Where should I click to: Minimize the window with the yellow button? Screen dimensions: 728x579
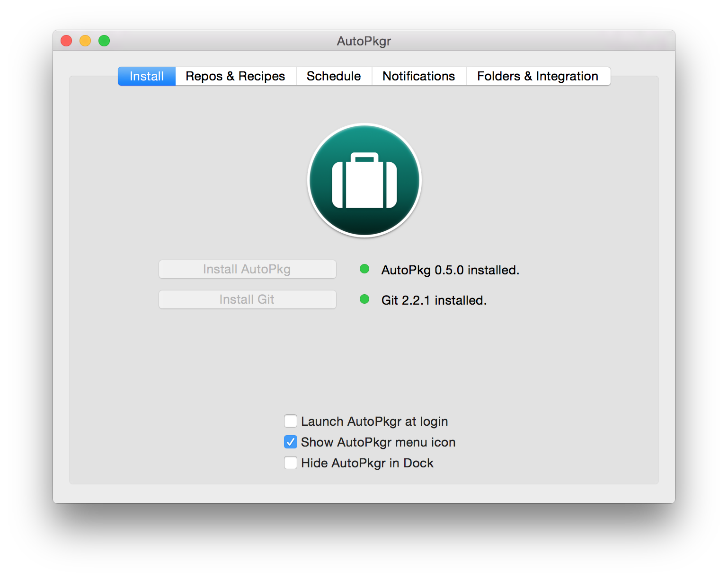tap(85, 41)
